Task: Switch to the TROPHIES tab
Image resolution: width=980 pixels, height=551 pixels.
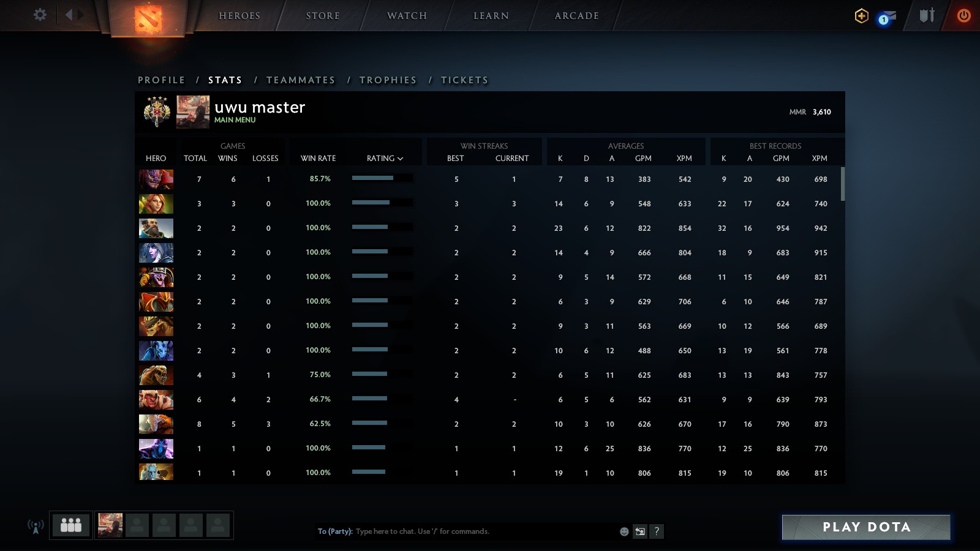Action: coord(388,80)
